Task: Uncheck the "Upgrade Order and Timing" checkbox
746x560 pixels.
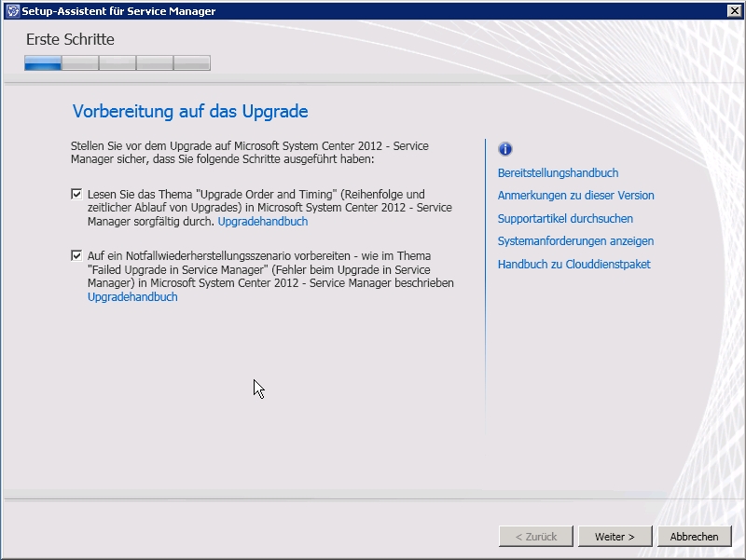Action: pos(76,194)
